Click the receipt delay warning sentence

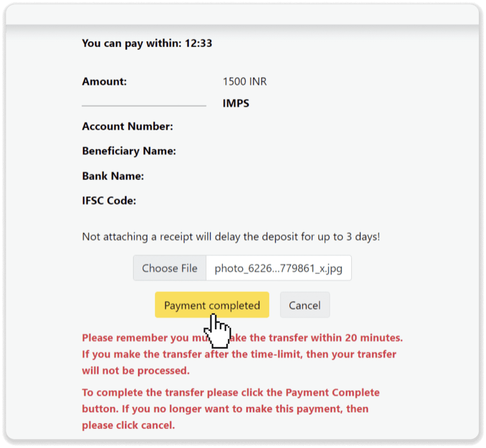click(231, 237)
